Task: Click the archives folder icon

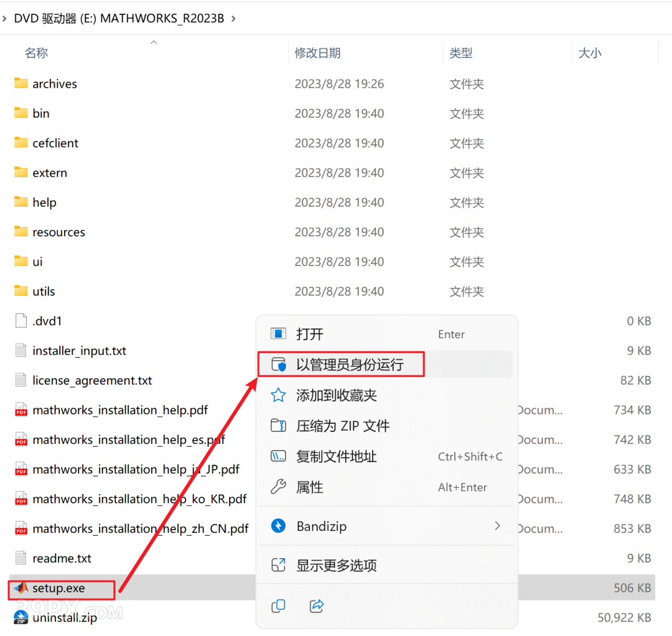Action: point(21,83)
